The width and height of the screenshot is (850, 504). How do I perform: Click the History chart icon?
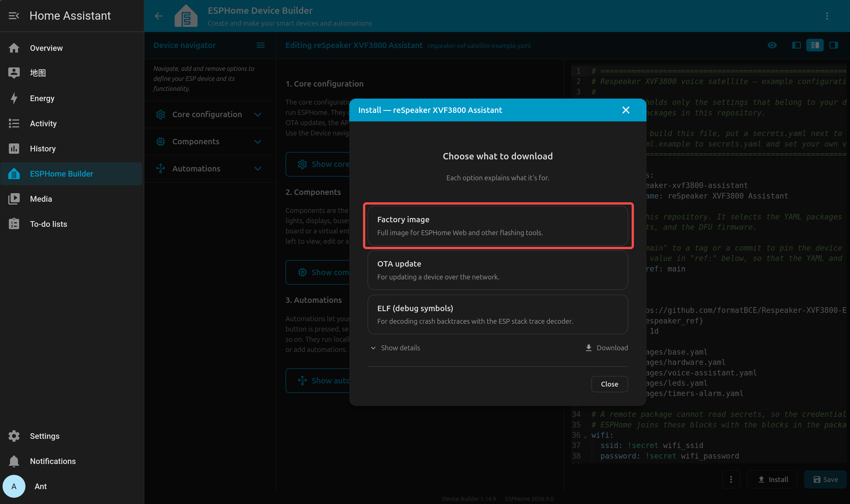(14, 148)
